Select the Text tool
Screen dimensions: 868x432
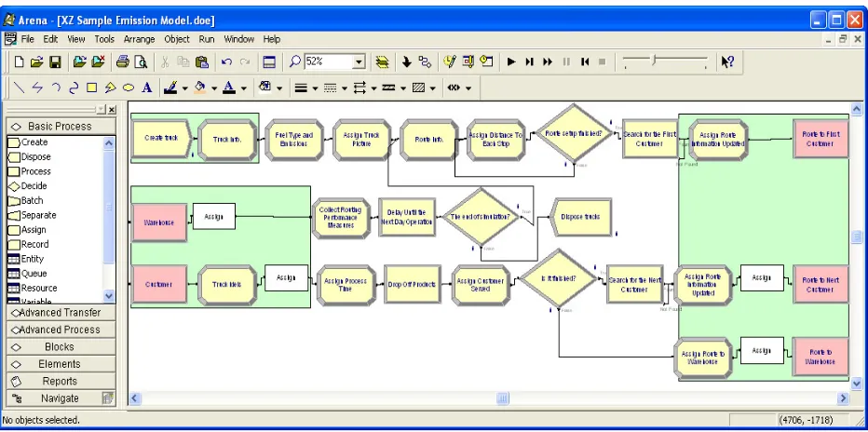click(147, 88)
